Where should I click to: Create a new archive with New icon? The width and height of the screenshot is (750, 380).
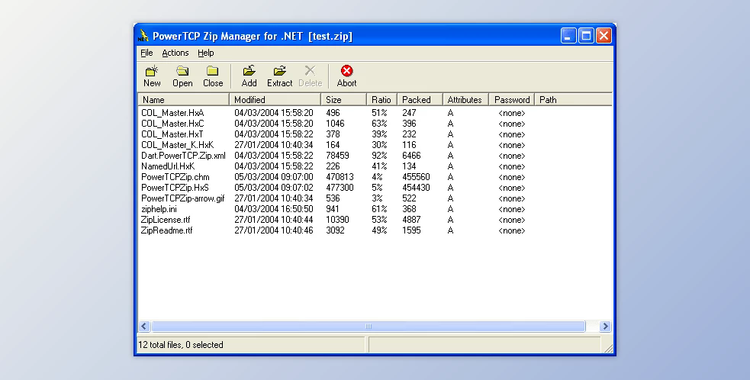click(x=152, y=76)
